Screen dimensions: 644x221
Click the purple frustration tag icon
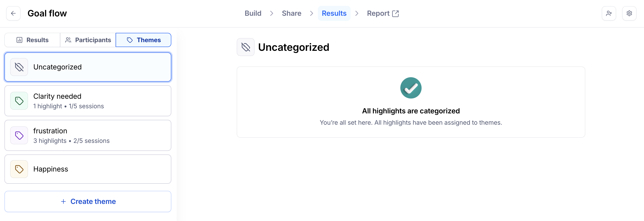pos(19,135)
